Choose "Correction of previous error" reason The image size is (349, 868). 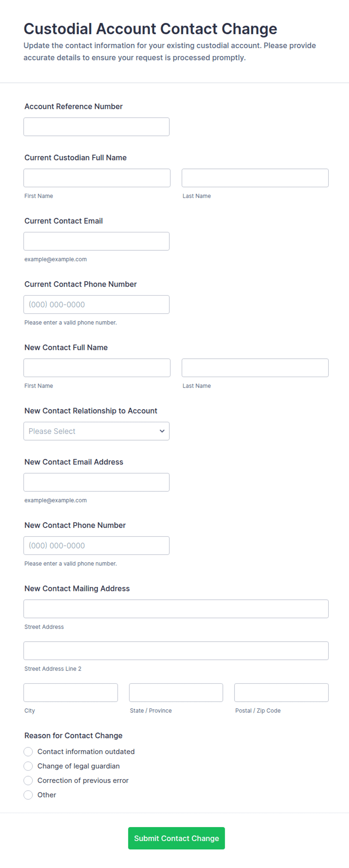pyautogui.click(x=28, y=781)
